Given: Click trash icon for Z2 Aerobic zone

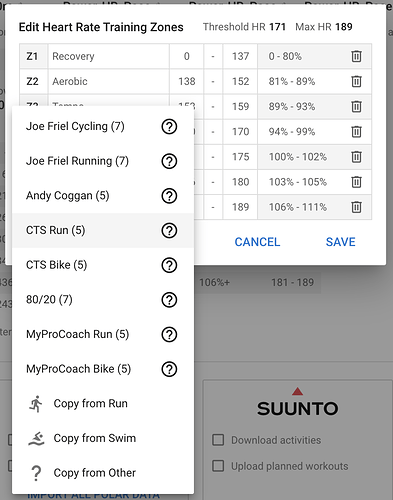Looking at the screenshot, I should point(356,81).
